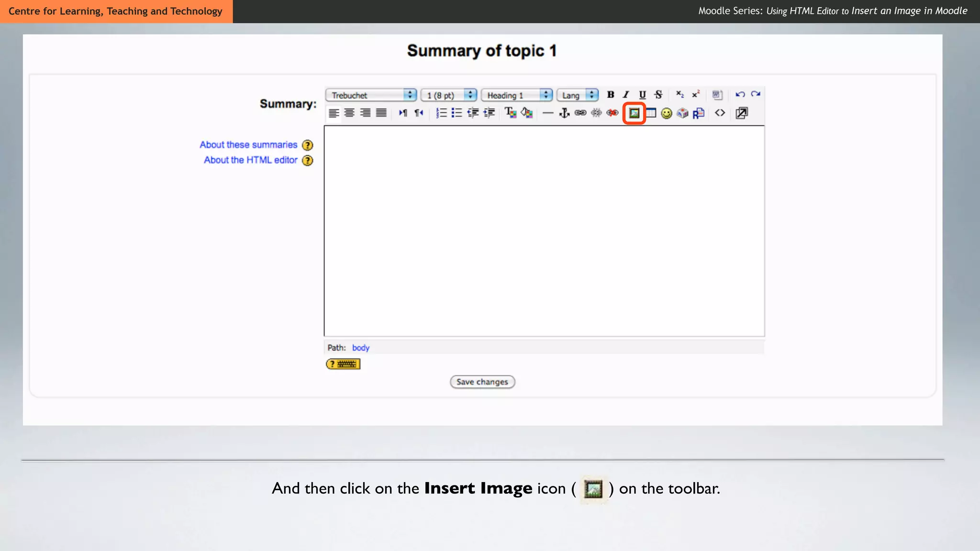
Task: Toggle italic text style
Action: tap(626, 95)
